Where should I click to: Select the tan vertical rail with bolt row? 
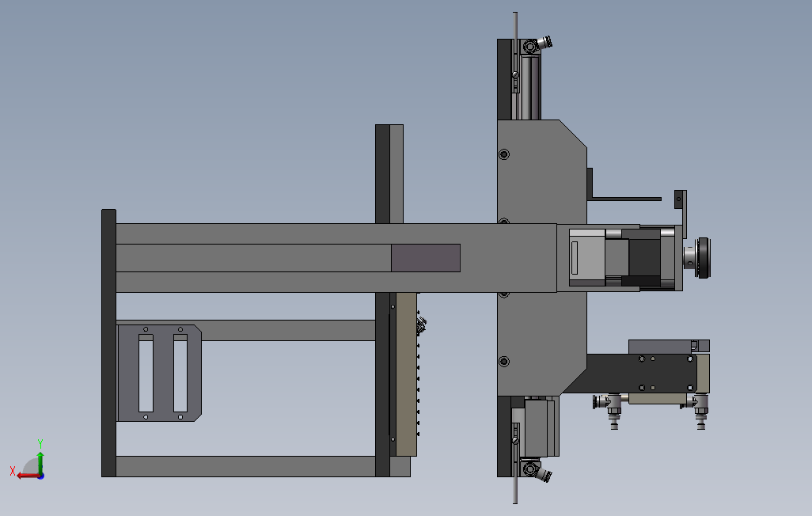[x=407, y=374]
